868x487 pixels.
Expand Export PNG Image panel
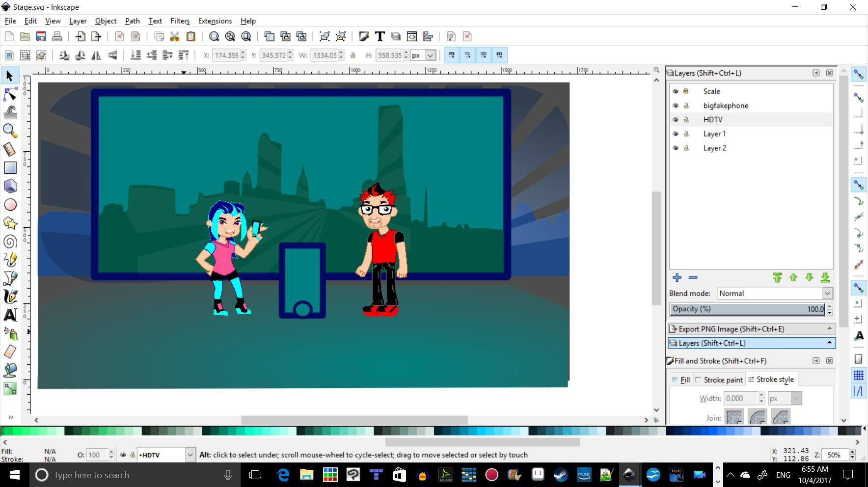751,329
